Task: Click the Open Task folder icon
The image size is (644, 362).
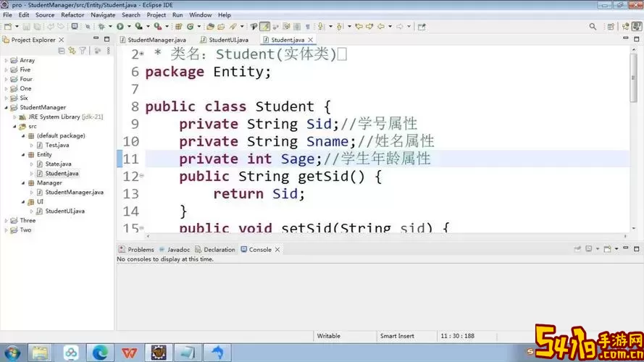Action: coord(221,27)
